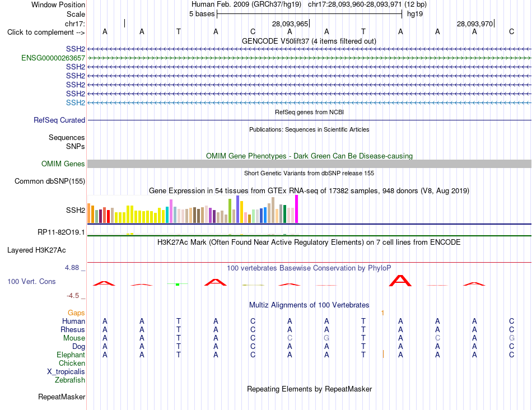The image size is (532, 410).
Task: Click the orange Gaps label
Action: pyautogui.click(x=76, y=313)
